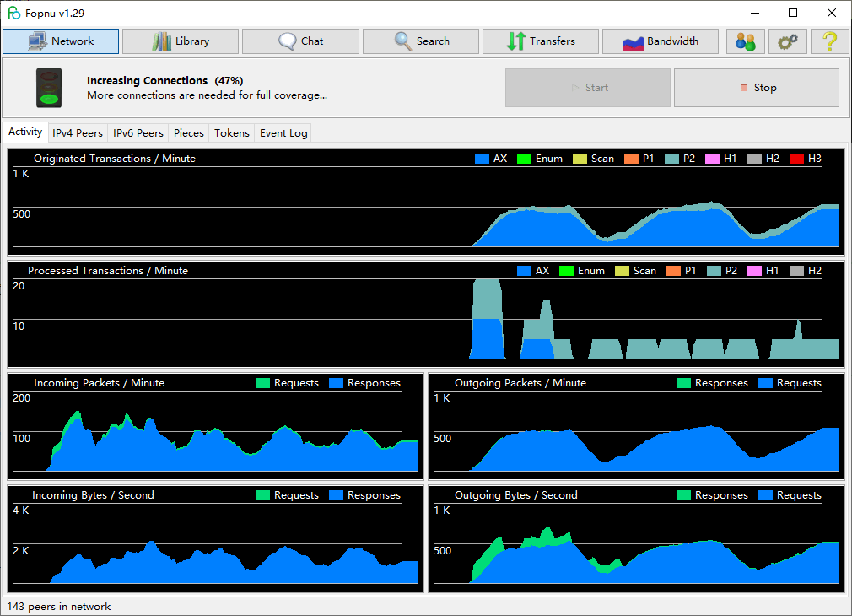Viewport: 852px width, 616px height.
Task: Select the Network section
Action: (x=61, y=41)
